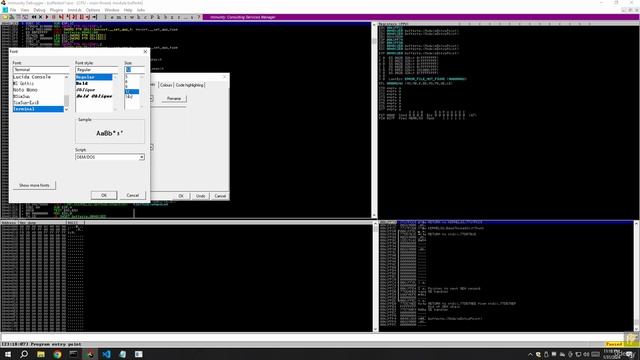This screenshot has height=360, width=640.
Task: Switch to the Colours tab
Action: (x=166, y=85)
